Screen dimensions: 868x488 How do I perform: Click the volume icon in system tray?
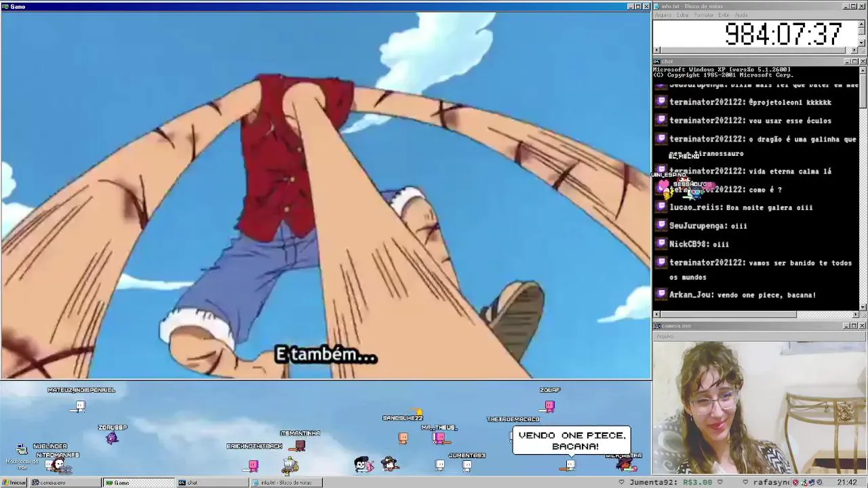(821, 483)
